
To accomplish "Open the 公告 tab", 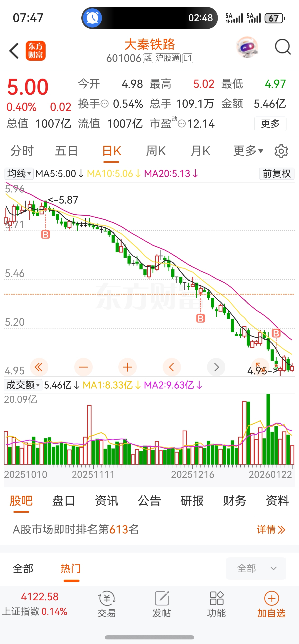I will click(x=149, y=501).
